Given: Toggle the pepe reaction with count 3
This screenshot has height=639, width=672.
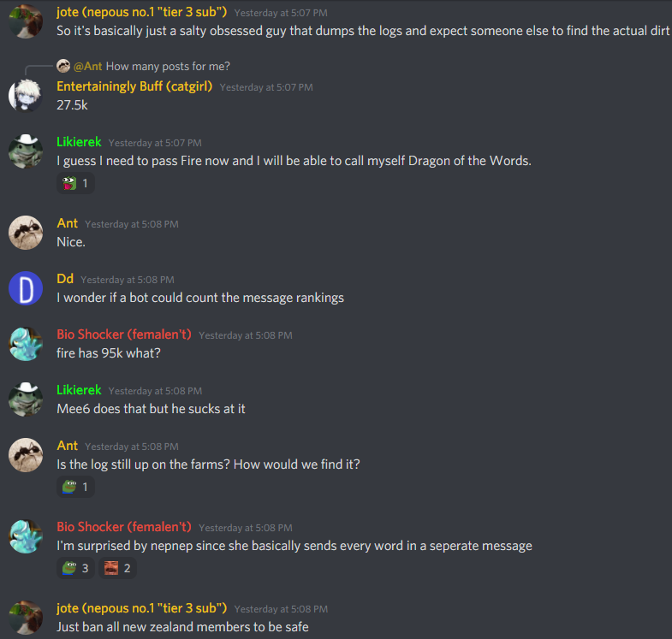Looking at the screenshot, I should [x=75, y=568].
